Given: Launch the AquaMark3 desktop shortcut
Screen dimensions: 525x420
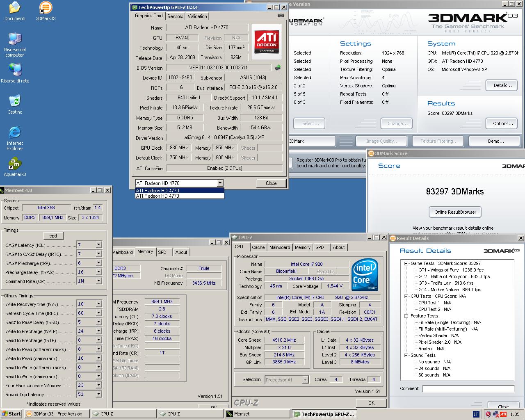Looking at the screenshot, I should tap(15, 167).
